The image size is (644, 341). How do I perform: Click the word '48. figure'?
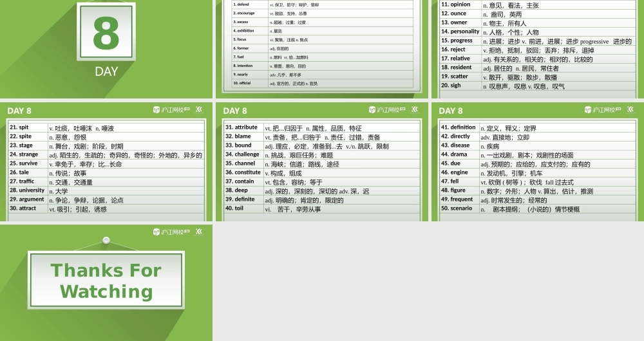453,190
